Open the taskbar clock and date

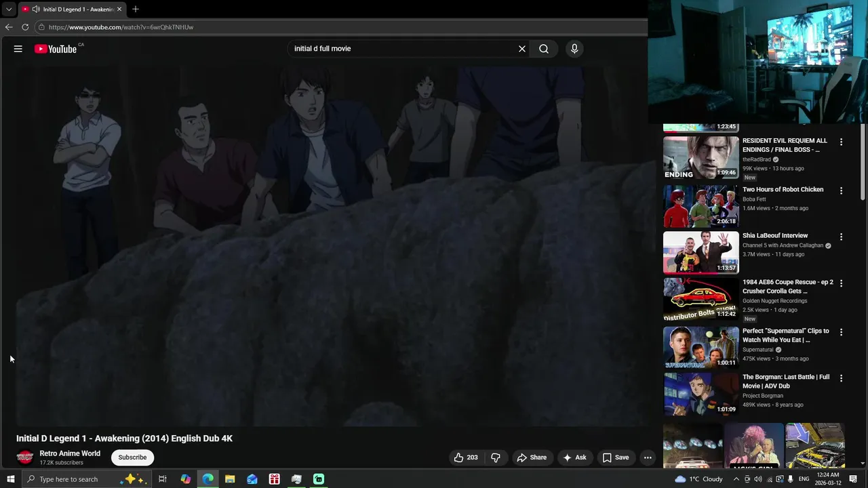[x=828, y=479]
